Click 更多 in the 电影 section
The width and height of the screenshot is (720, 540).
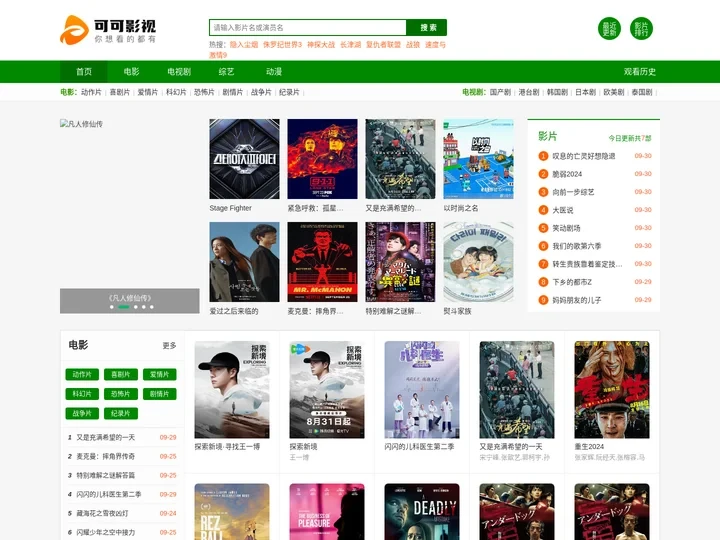pos(169,345)
